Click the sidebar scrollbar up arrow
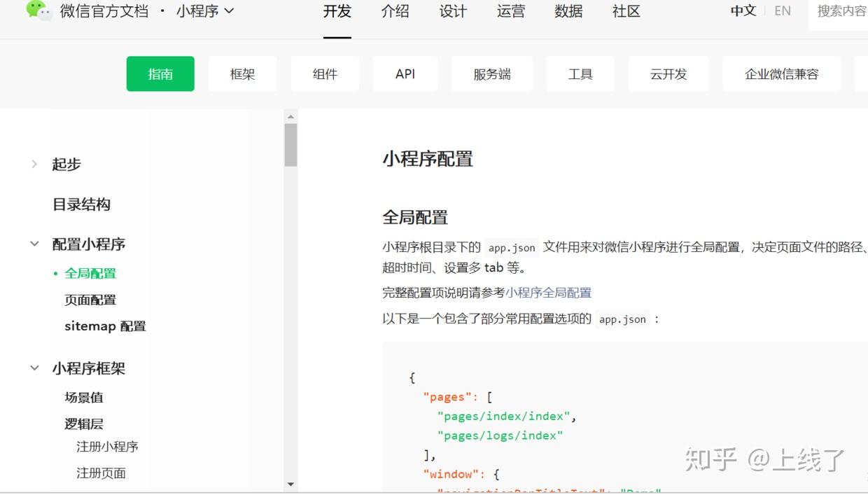 point(290,116)
